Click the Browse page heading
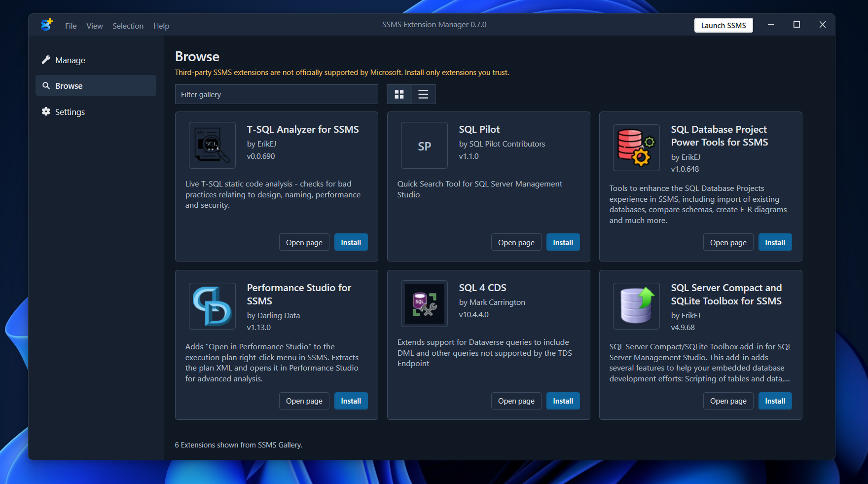 tap(197, 57)
